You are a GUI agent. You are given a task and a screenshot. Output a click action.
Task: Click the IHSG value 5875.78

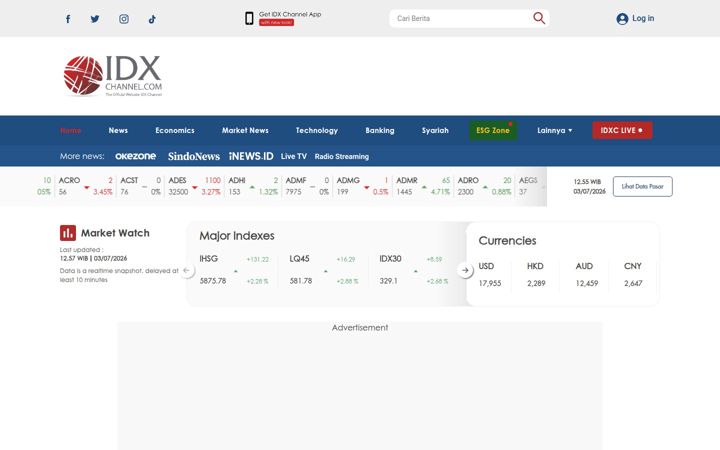[x=213, y=281]
